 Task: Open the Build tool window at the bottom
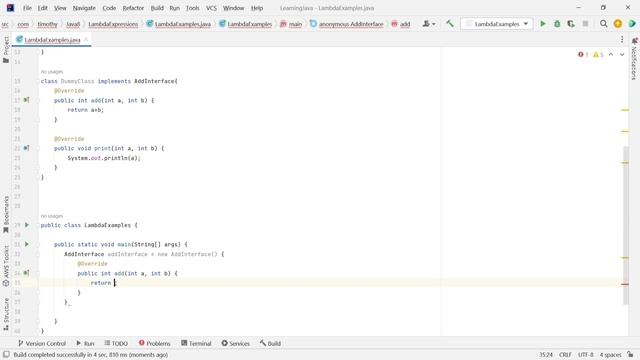(270, 343)
